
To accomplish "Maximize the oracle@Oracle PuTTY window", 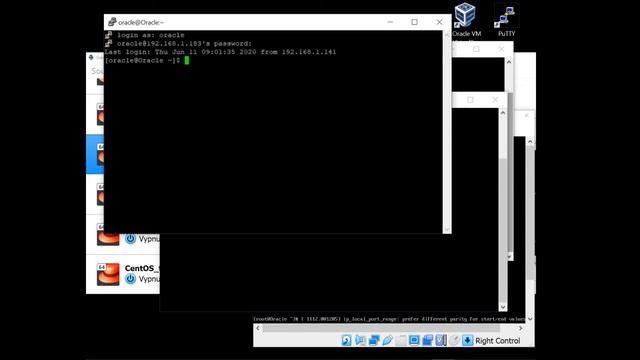I will [414, 22].
